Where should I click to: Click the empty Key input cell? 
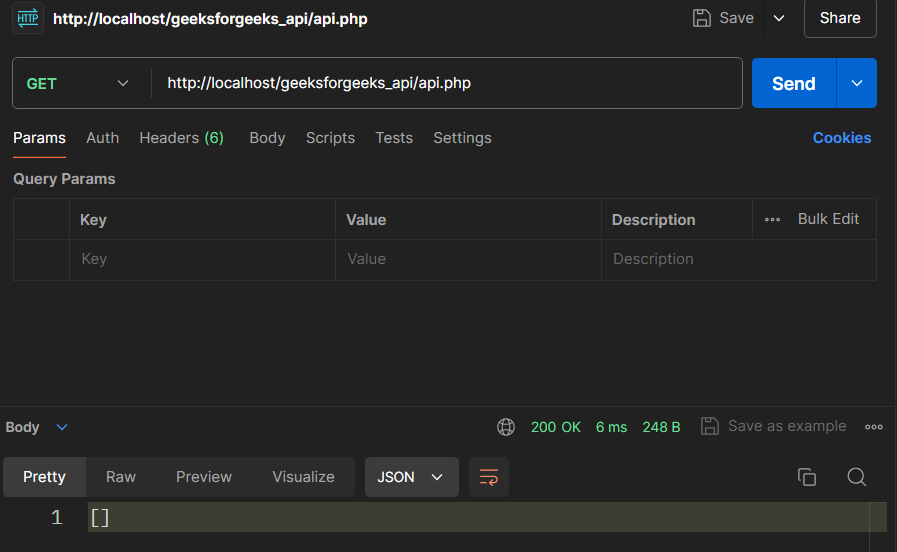[x=203, y=259]
